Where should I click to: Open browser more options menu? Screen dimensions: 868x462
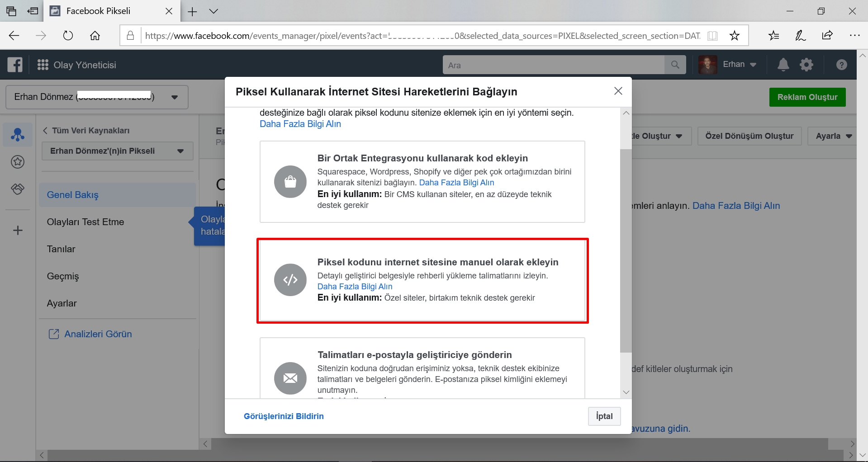coord(854,35)
